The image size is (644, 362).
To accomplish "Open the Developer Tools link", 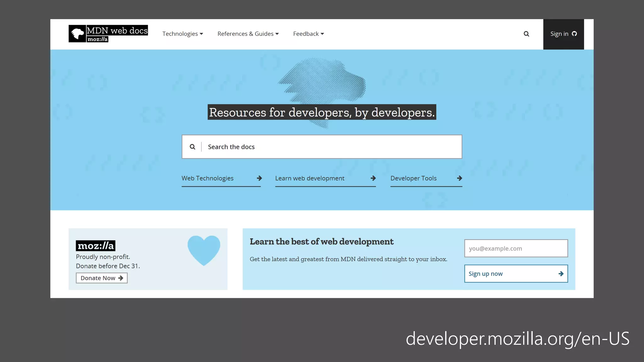I will click(414, 178).
